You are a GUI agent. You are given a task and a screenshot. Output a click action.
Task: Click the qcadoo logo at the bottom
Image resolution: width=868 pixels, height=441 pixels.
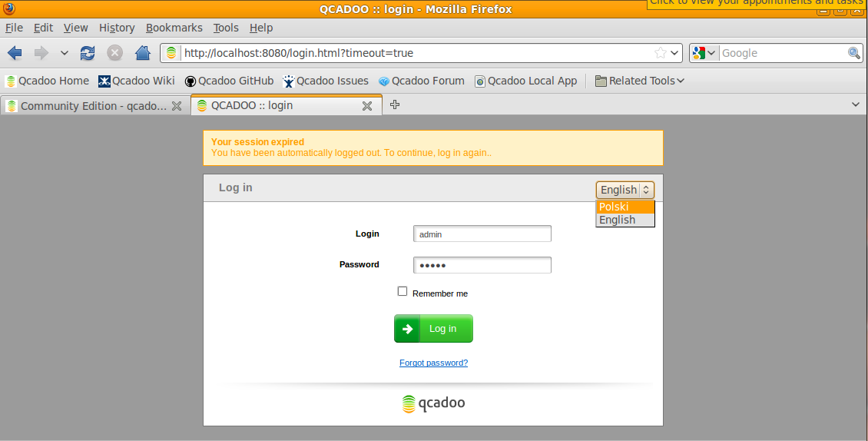pyautogui.click(x=433, y=403)
